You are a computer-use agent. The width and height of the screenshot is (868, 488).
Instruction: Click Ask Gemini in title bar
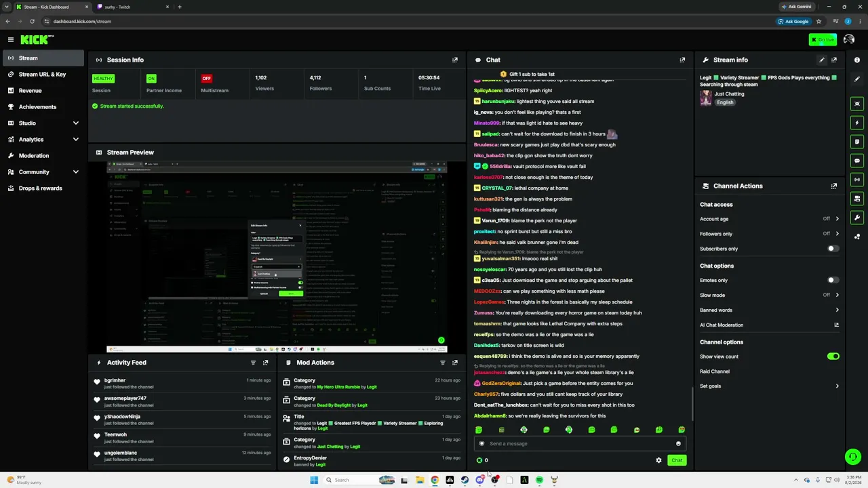pos(796,7)
